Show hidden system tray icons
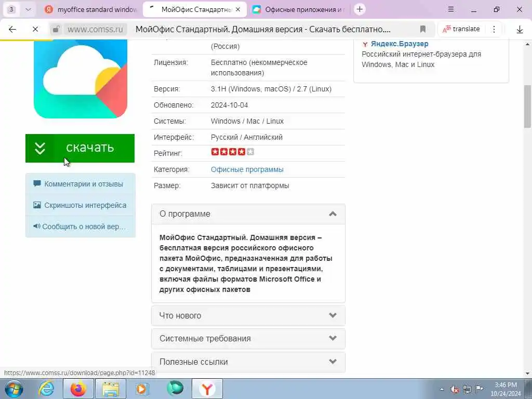532x399 pixels. point(442,390)
